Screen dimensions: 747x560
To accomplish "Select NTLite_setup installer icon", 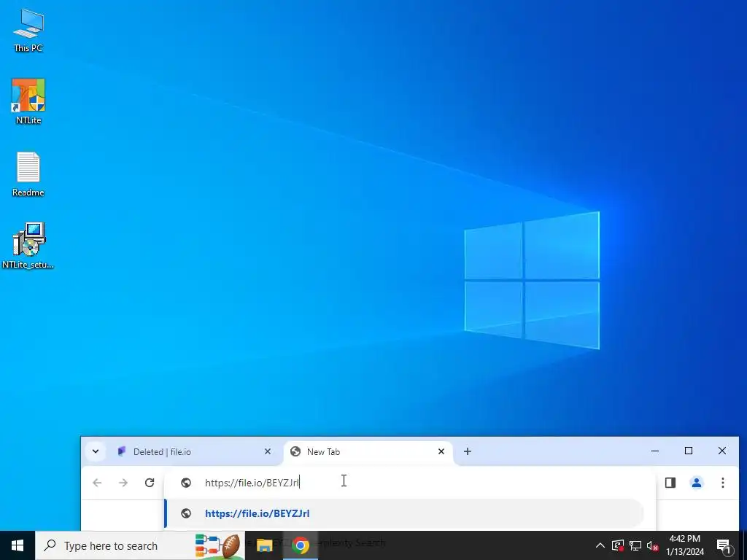I will 28,245.
